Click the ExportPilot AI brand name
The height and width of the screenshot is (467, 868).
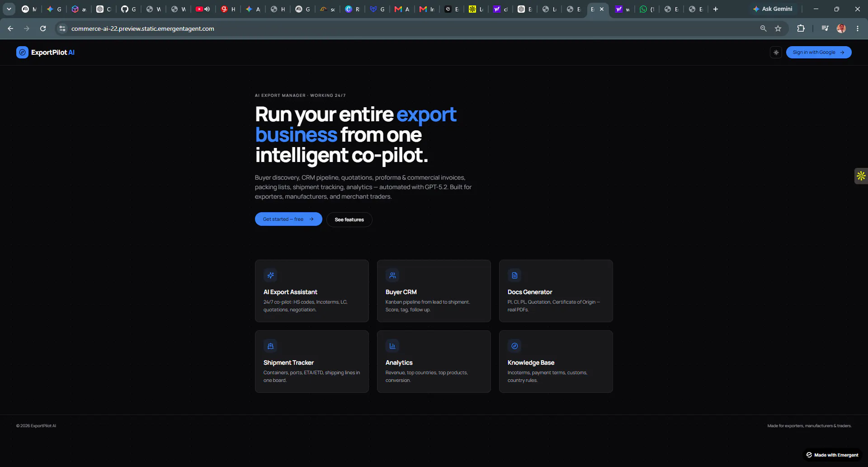click(x=53, y=52)
